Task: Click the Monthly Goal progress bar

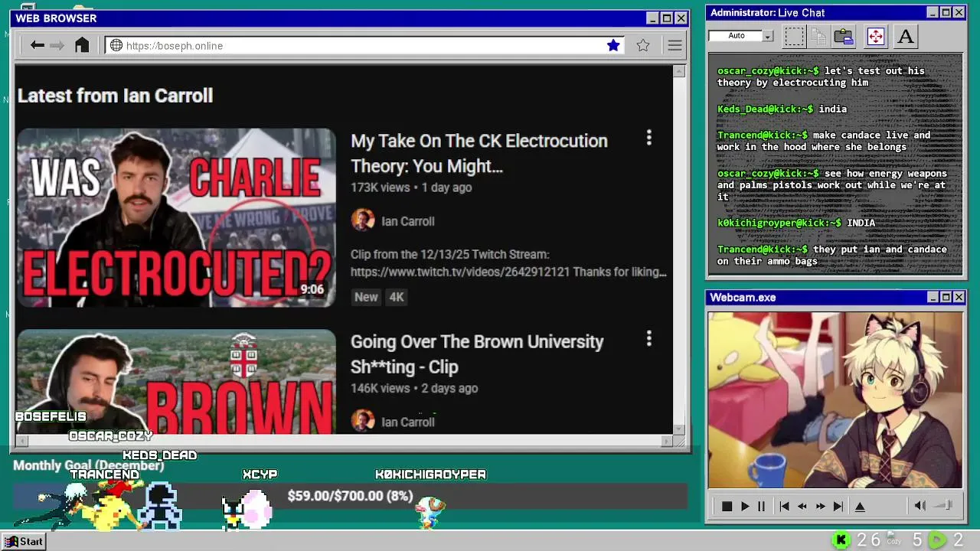Action: coord(350,497)
